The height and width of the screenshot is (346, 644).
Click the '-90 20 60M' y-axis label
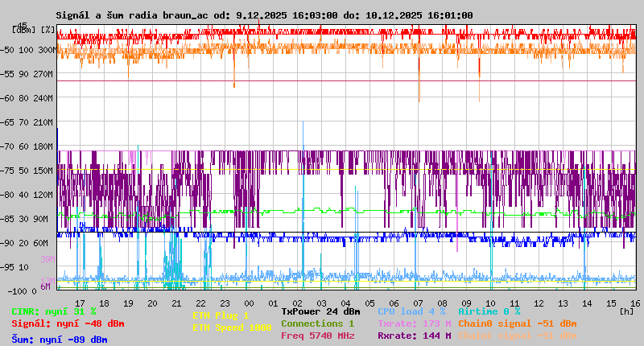click(24, 243)
